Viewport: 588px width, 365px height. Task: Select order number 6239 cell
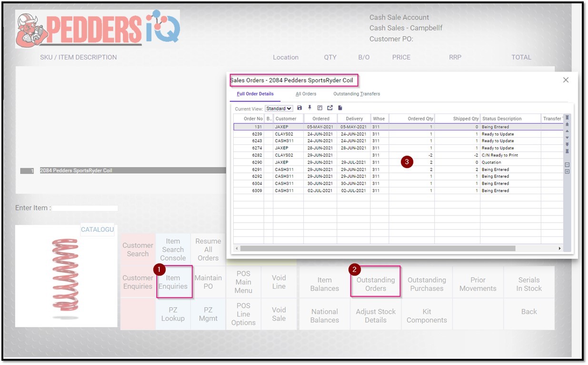249,134
